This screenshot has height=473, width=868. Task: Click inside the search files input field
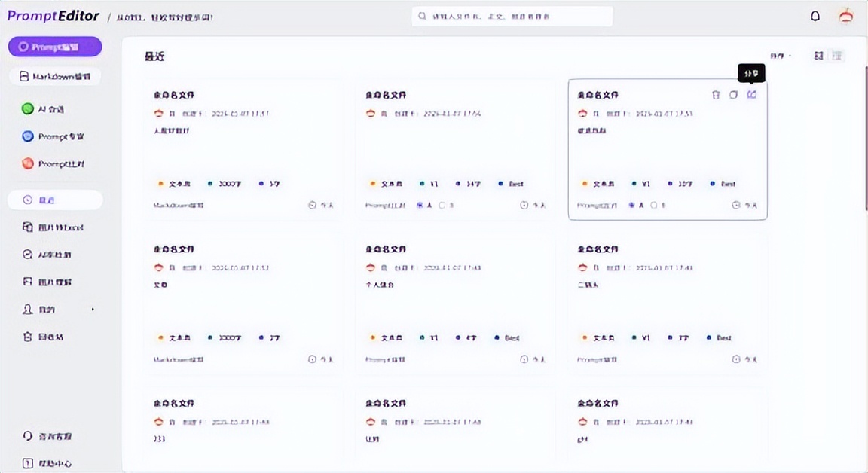512,15
